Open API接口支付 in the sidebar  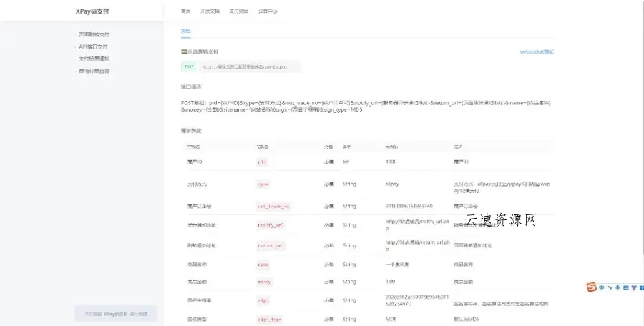[93, 46]
